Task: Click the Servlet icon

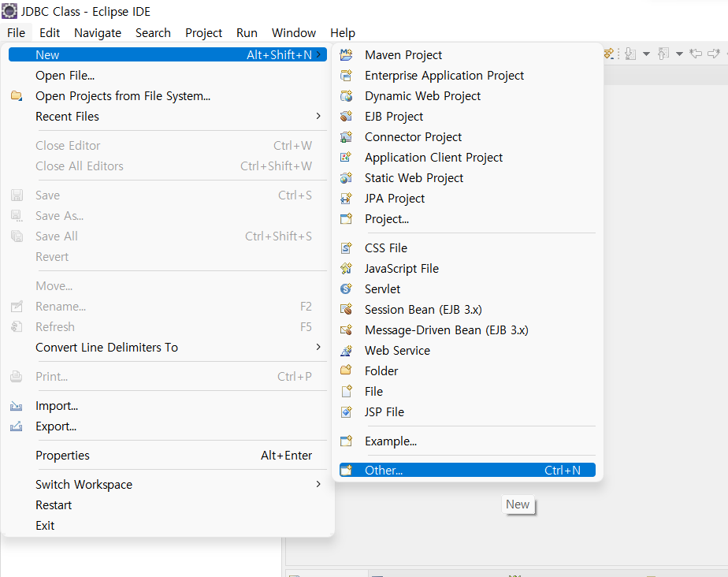Action: (346, 289)
